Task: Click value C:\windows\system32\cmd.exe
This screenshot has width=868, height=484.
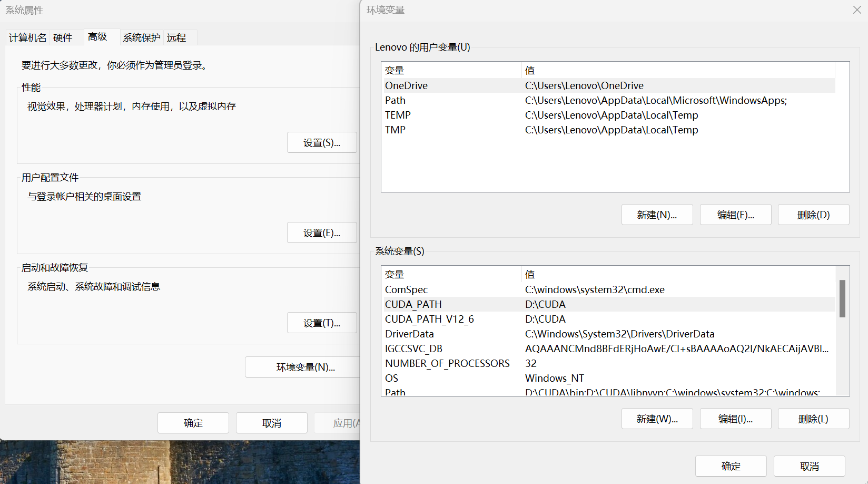Action: coord(595,289)
